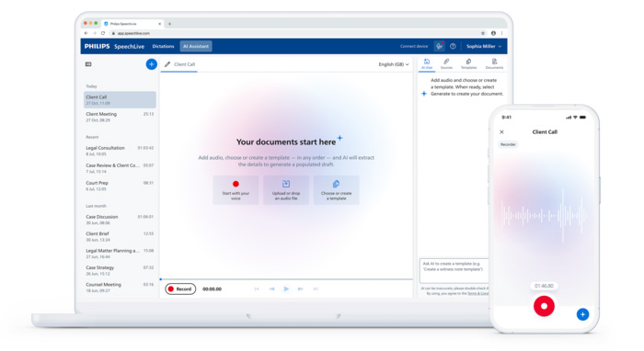Open the microphone device icon in header
644x351 pixels.
pos(439,46)
